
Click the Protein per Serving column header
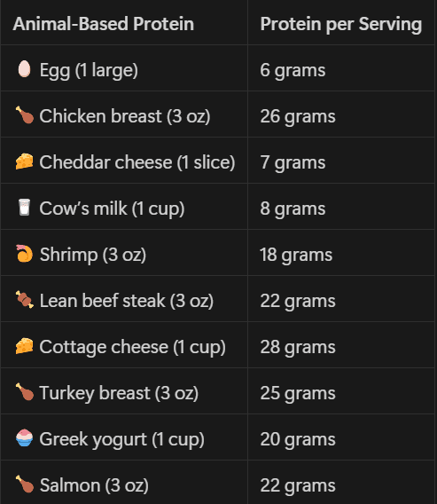click(341, 24)
